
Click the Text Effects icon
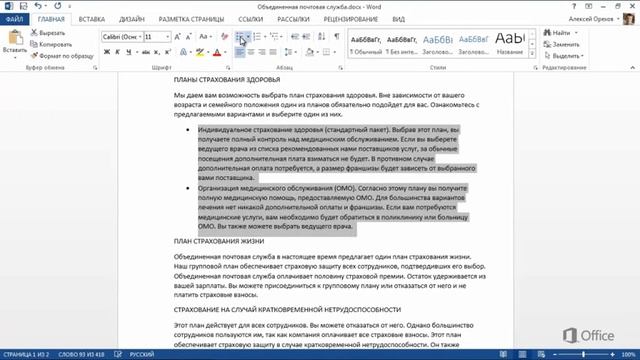pos(183,52)
